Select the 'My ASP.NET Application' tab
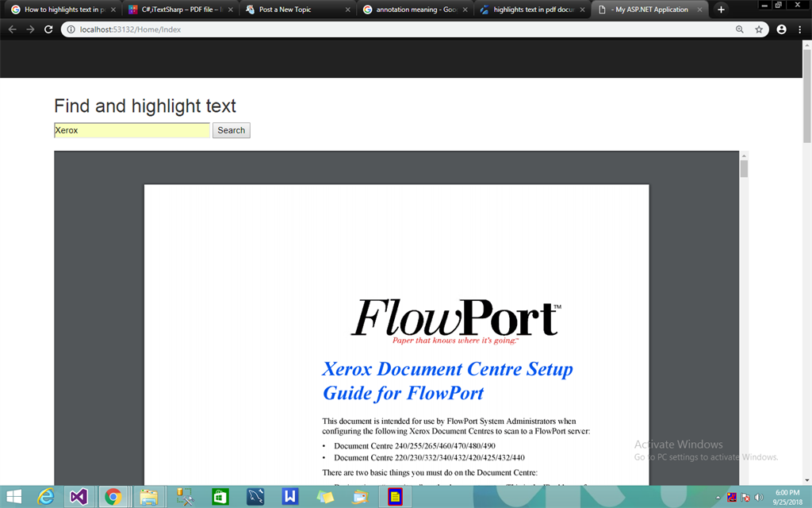812x508 pixels. pyautogui.click(x=650, y=10)
